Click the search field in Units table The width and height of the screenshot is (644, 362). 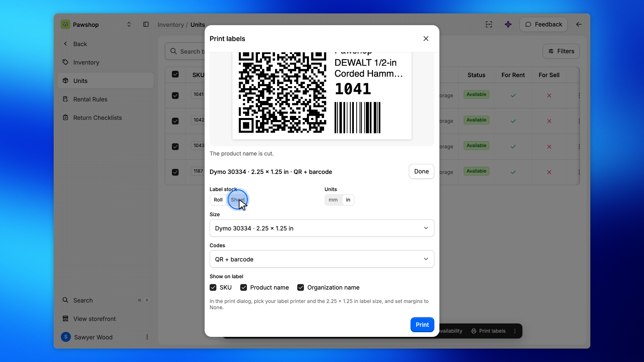tap(185, 51)
